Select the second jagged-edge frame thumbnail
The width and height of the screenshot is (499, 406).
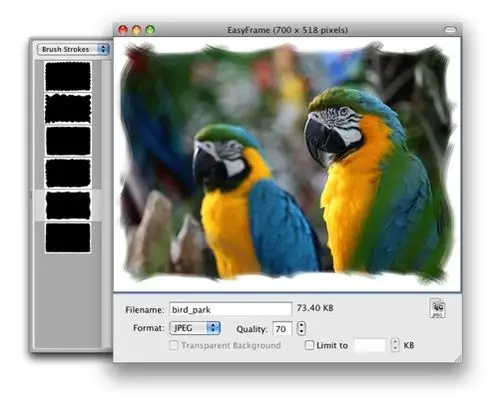tap(68, 109)
